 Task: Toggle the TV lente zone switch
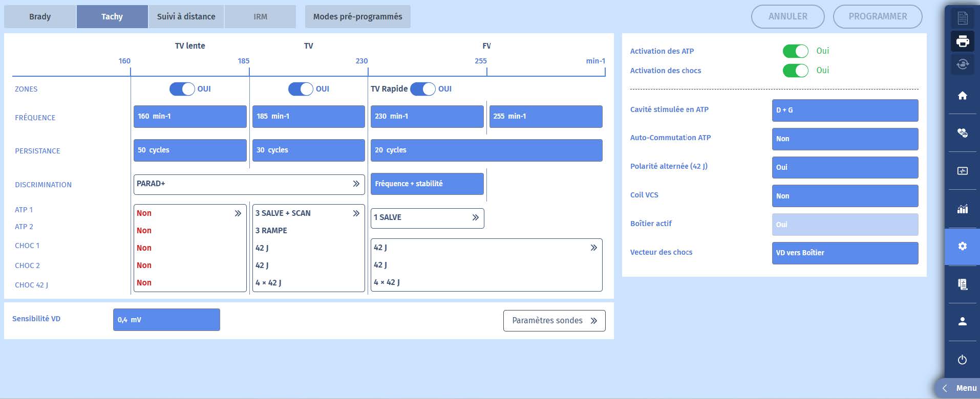point(182,89)
